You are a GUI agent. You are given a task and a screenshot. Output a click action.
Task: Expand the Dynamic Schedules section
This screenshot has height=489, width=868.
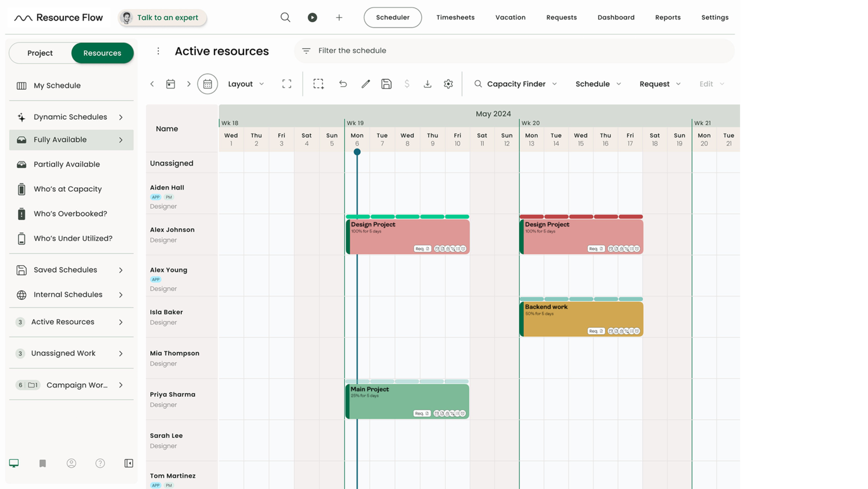pos(71,117)
